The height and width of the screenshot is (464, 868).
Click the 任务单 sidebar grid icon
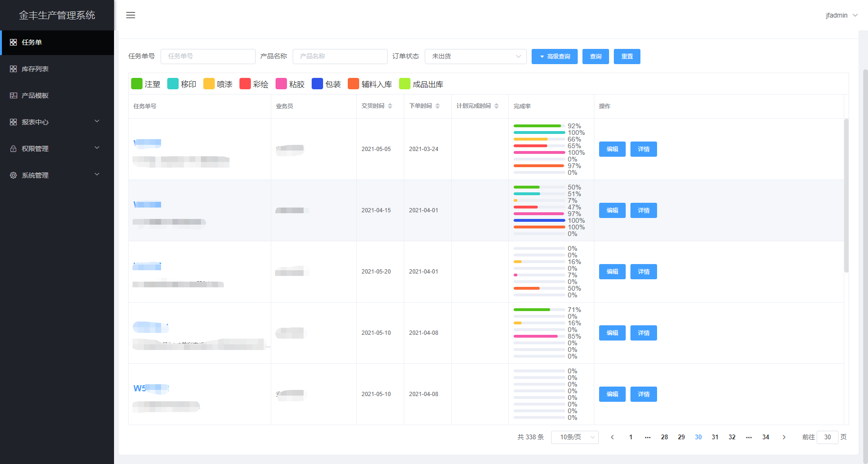click(x=13, y=42)
